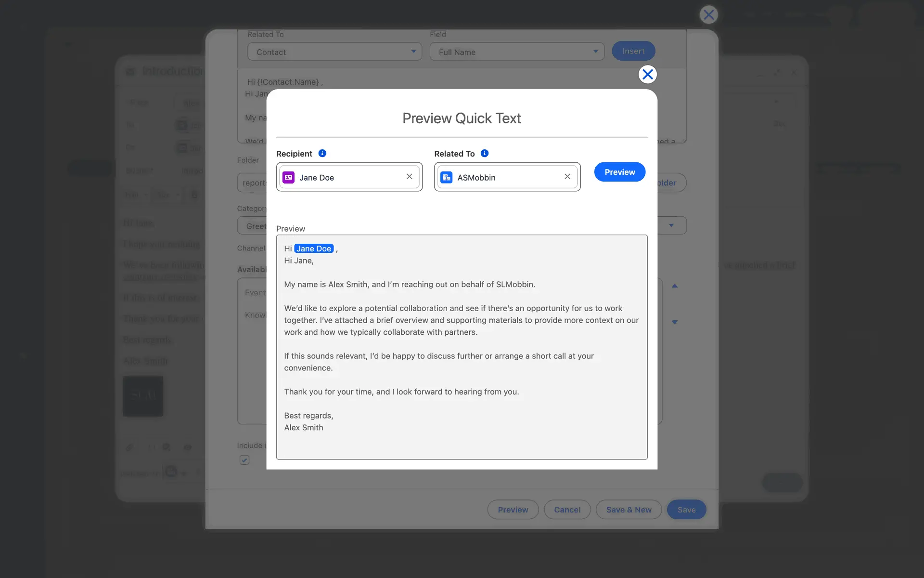Open the Full Name field dropdown
Screen dimensions: 924x578
[x=517, y=52]
